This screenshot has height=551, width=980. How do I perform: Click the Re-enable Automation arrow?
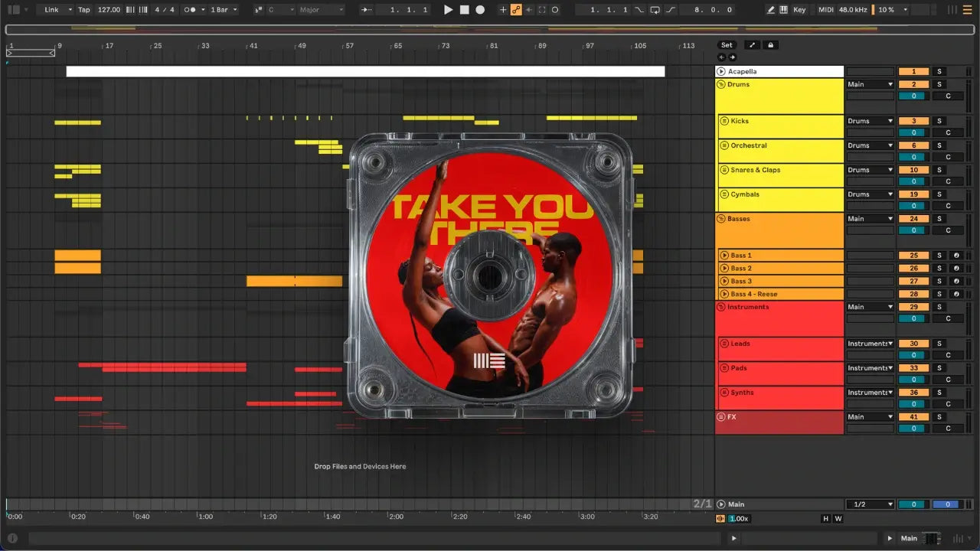point(529,10)
